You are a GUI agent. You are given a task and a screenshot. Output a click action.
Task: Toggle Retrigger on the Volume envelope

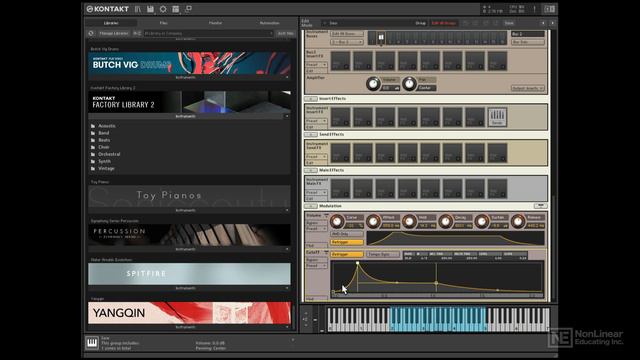pyautogui.click(x=347, y=242)
